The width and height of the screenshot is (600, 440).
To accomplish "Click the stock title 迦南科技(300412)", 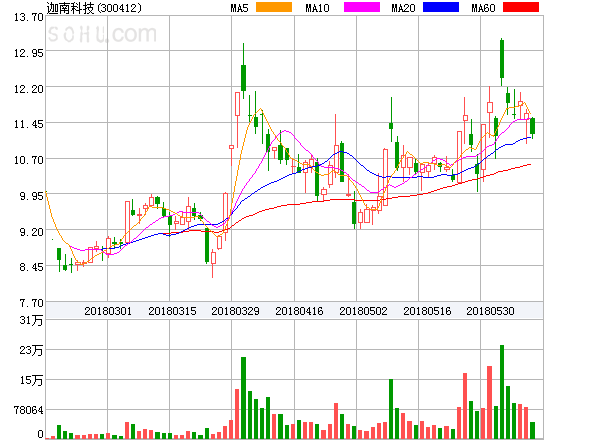I will (94, 8).
